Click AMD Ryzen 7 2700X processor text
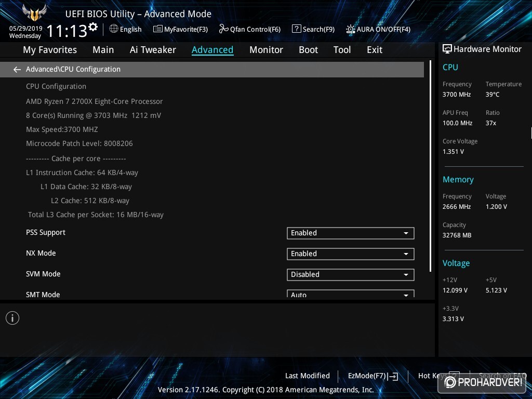Screen dimensions: 532x399 95,101
